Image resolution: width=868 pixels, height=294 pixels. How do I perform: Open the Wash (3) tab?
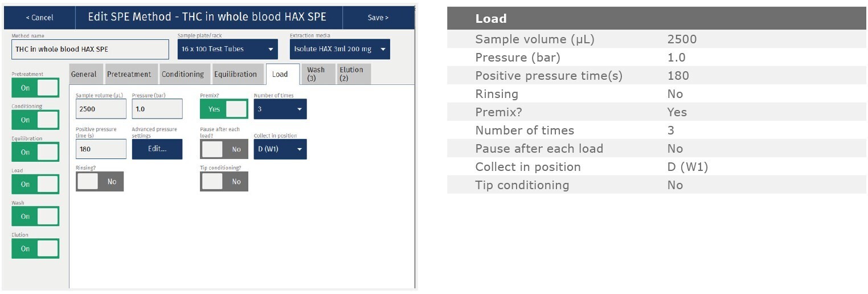(316, 74)
